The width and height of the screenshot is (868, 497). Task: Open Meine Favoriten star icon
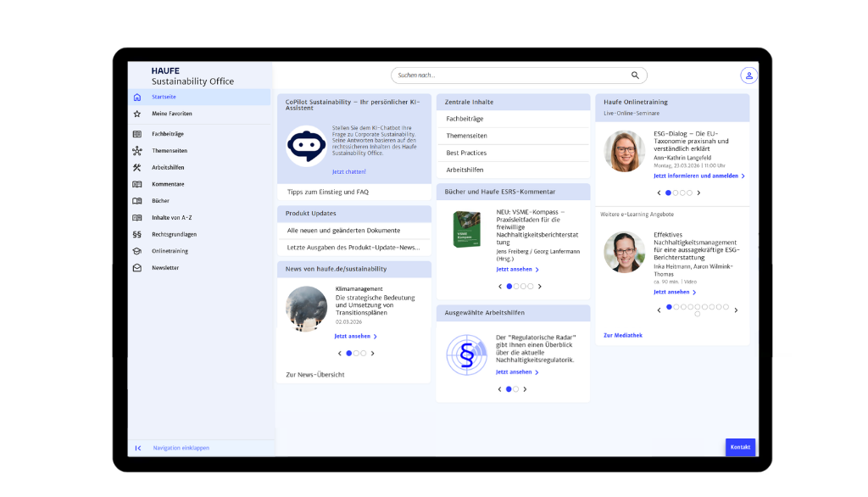137,114
